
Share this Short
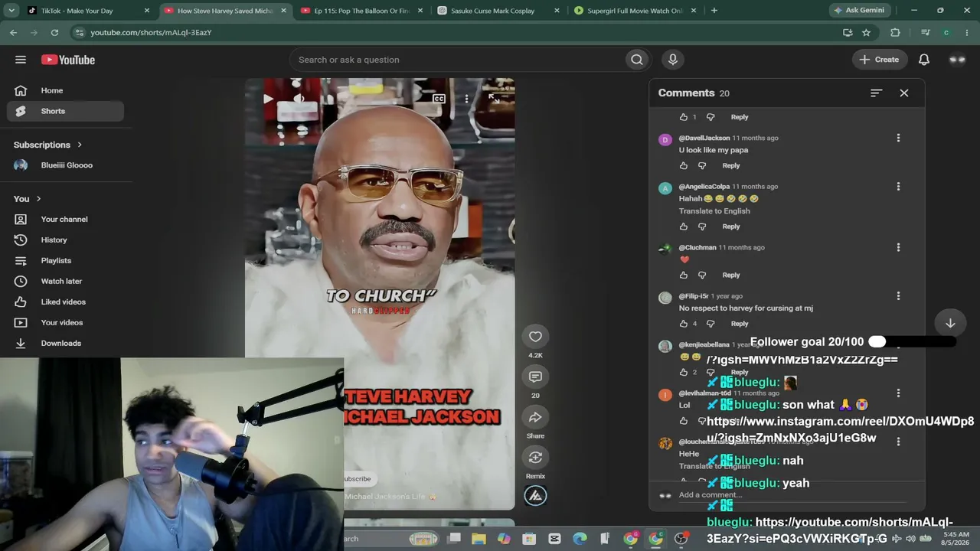pos(535,418)
